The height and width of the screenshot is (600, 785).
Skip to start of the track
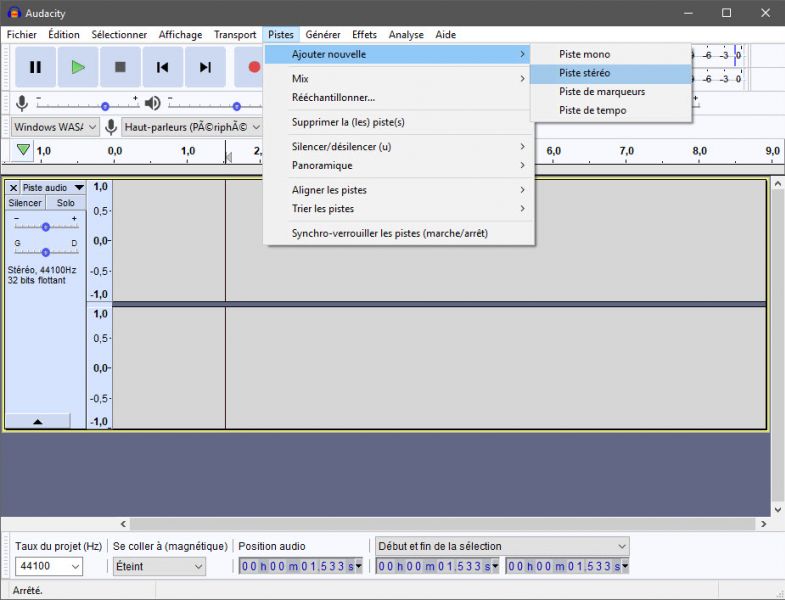pyautogui.click(x=162, y=67)
